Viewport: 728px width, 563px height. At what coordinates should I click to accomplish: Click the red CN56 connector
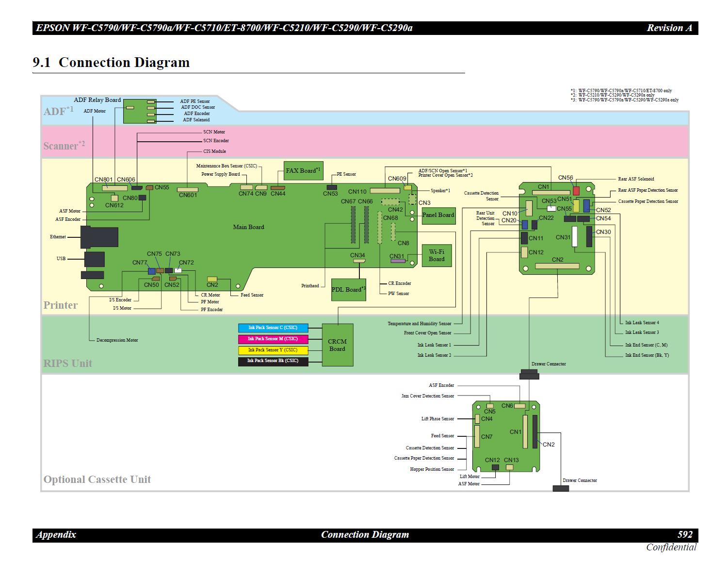(576, 191)
